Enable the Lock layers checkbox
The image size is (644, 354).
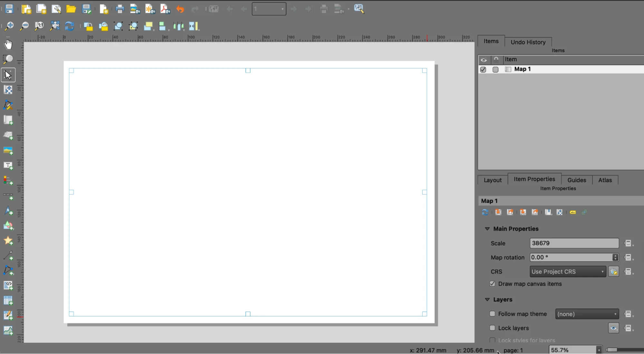click(492, 328)
